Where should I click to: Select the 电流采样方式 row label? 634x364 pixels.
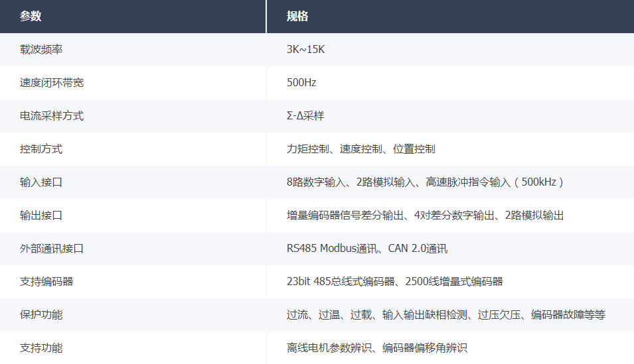52,116
